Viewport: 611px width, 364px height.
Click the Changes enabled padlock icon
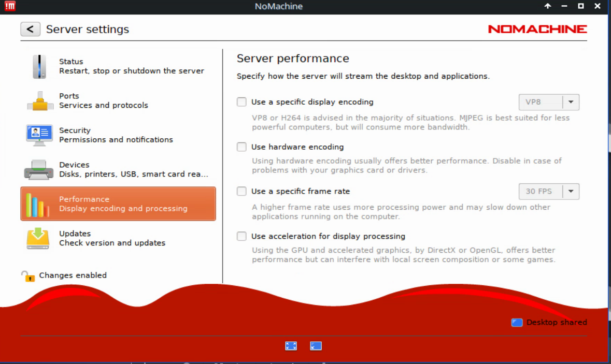[27, 276]
